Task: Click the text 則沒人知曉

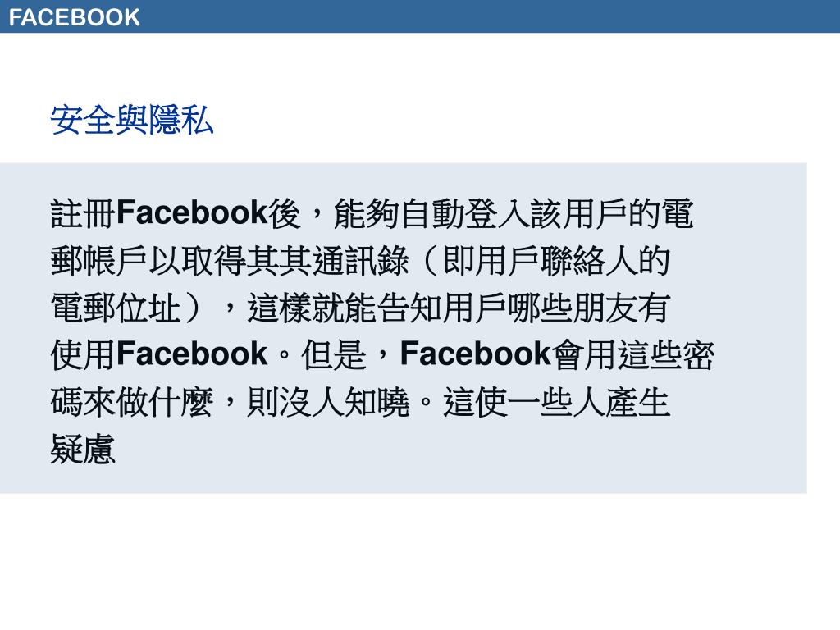Action: [328, 402]
